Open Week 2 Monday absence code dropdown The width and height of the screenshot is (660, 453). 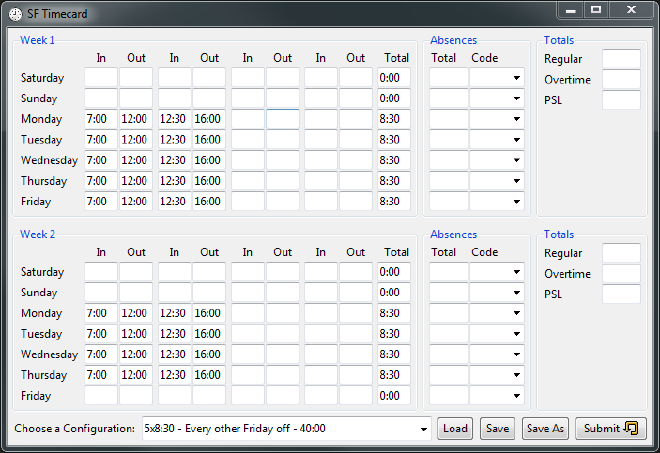497,313
